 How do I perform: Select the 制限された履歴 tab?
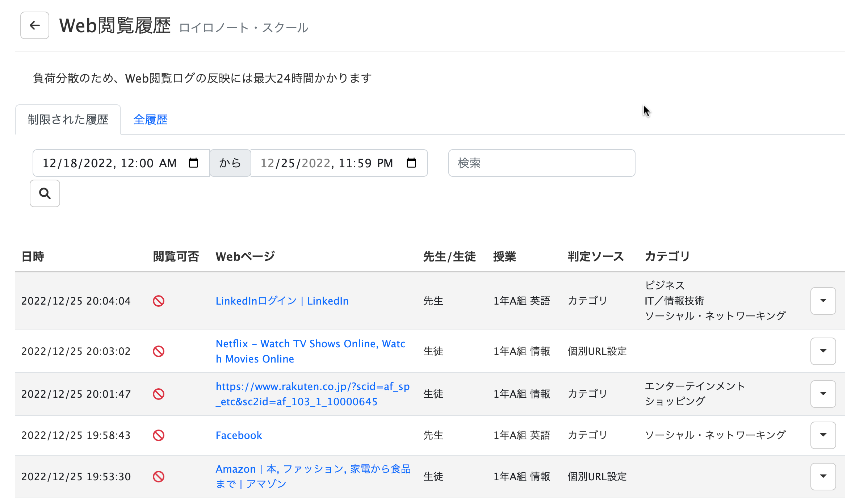[68, 120]
